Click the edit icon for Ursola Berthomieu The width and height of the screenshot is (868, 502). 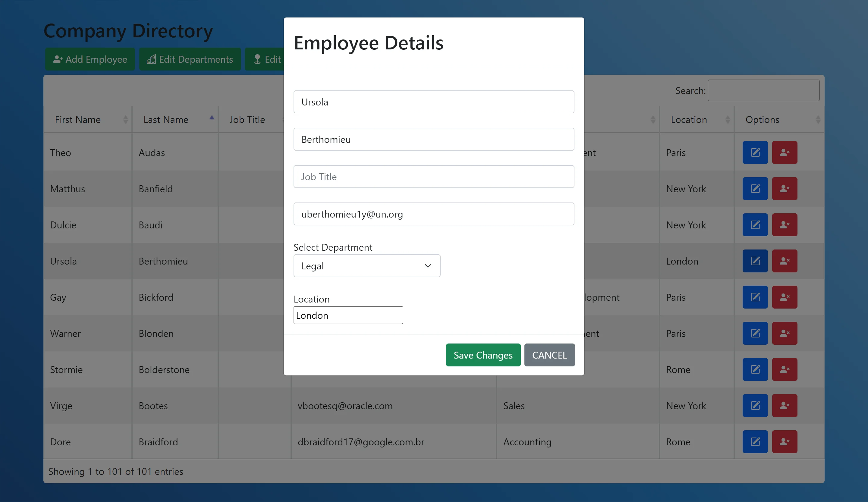(x=755, y=261)
